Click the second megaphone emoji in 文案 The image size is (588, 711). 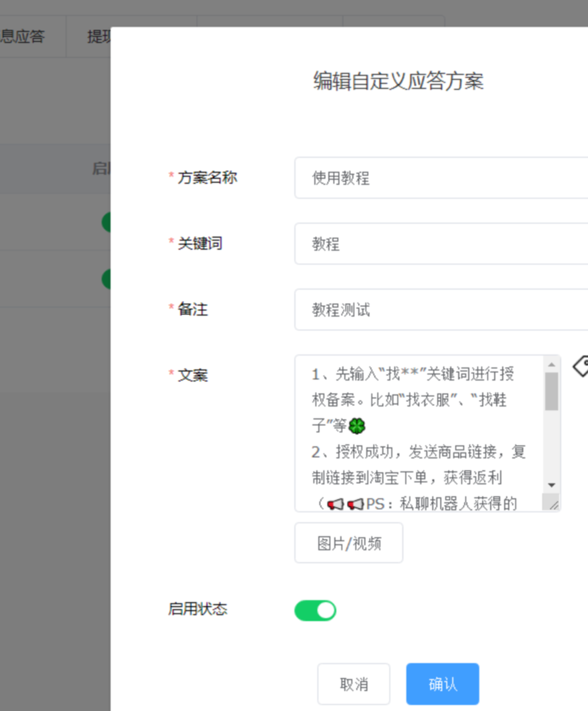coord(356,504)
